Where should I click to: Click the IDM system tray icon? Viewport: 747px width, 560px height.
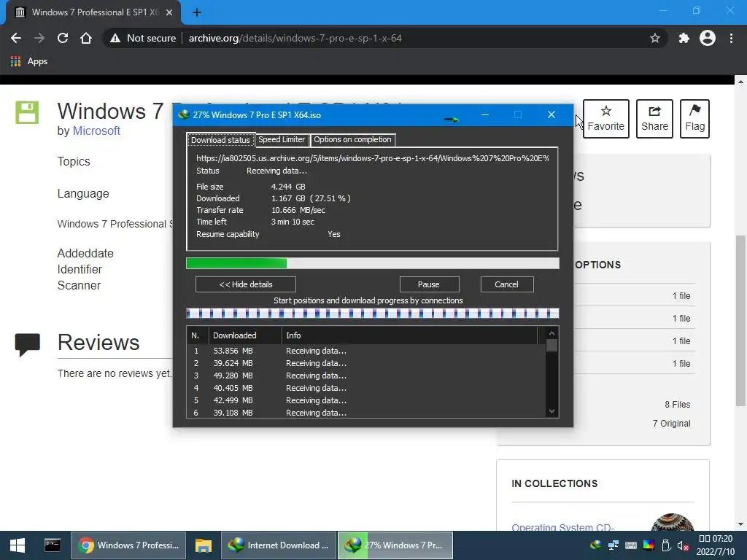click(595, 545)
